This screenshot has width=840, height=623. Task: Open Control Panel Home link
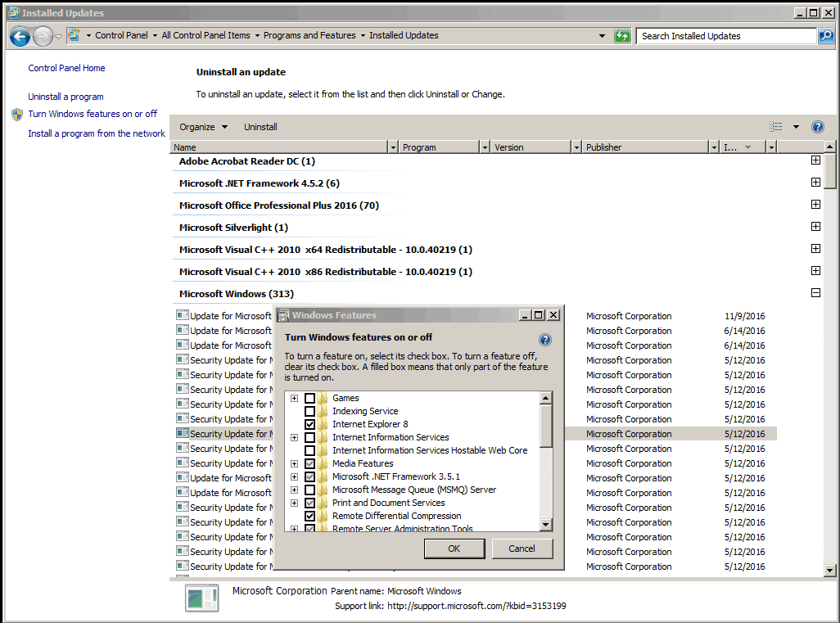pos(66,68)
